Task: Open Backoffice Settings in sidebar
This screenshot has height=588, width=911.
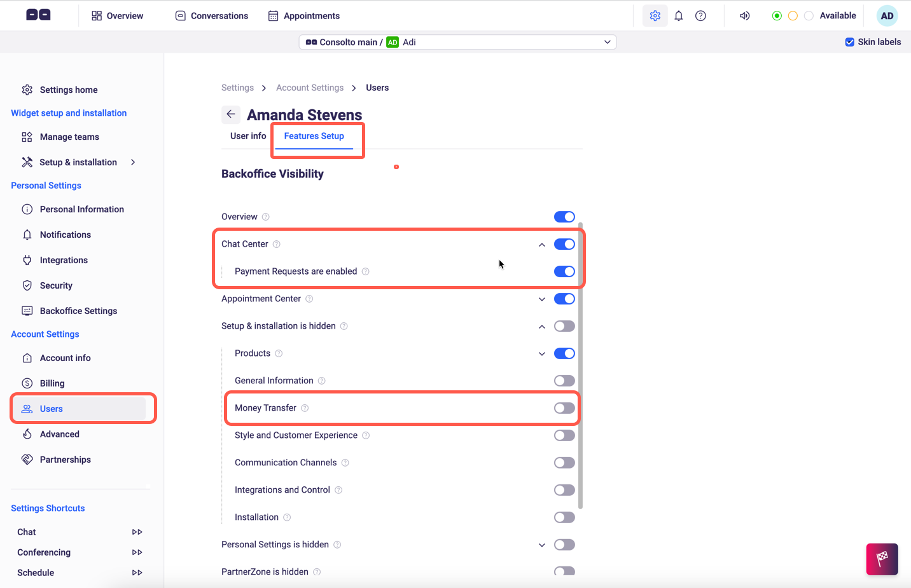Action: [x=69, y=311]
